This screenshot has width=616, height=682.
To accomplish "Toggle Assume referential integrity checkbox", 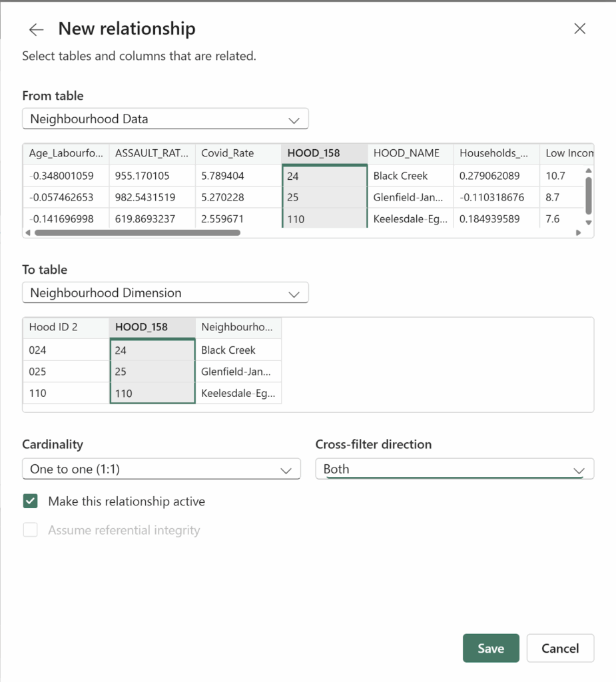I will tap(31, 531).
